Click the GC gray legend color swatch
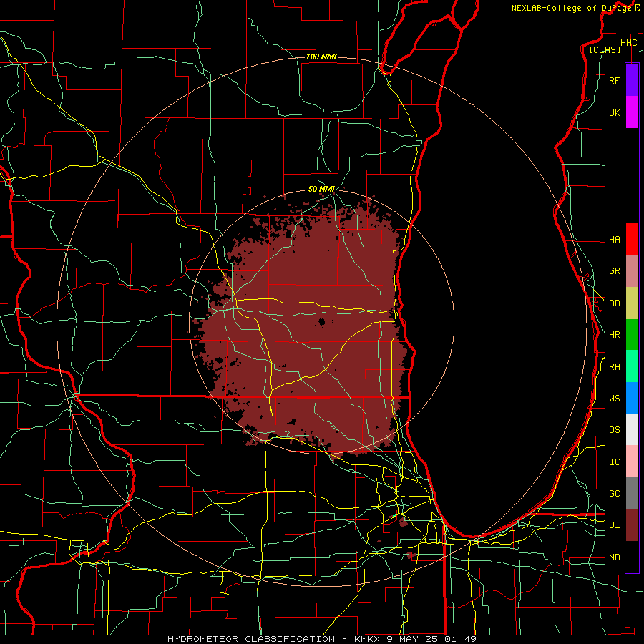This screenshot has width=644, height=644. pos(632,493)
